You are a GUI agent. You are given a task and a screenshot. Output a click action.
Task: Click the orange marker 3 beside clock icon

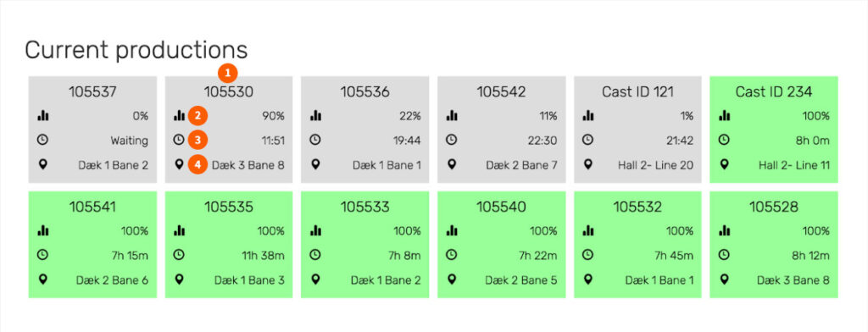[198, 140]
